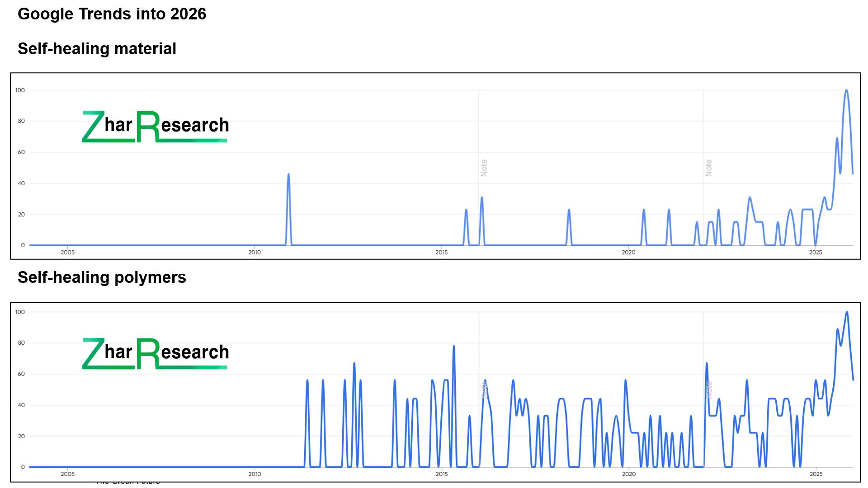Viewport: 868px width, 488px height.
Task: Click the 2022 Note marker in the polymers chart
Action: coord(709,389)
